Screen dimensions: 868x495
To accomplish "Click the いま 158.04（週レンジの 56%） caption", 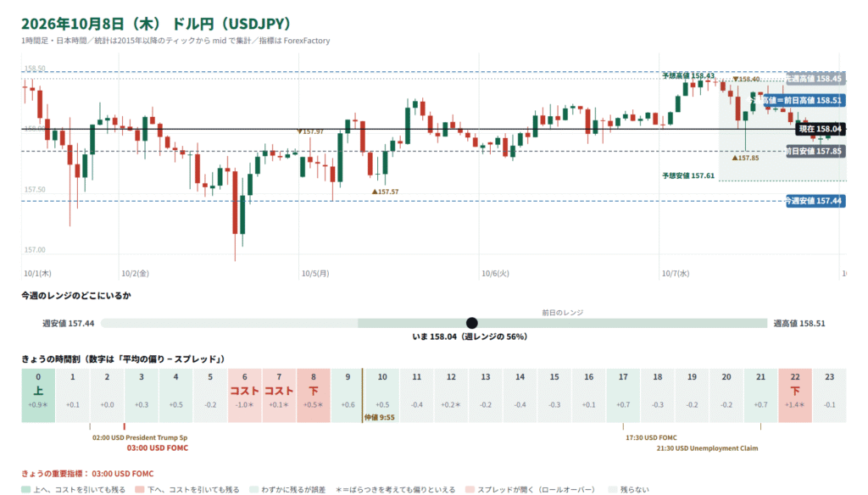I will tap(470, 336).
